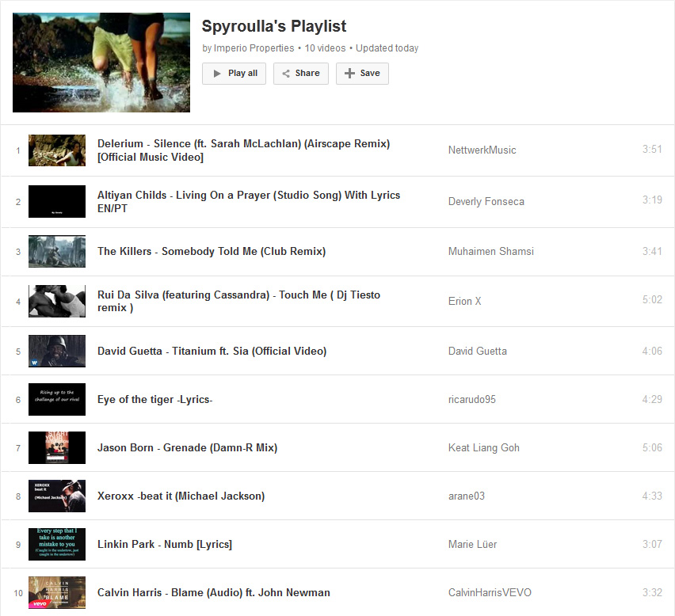Viewport: 675px width, 616px height.
Task: Click the Play all button
Action: [234, 74]
